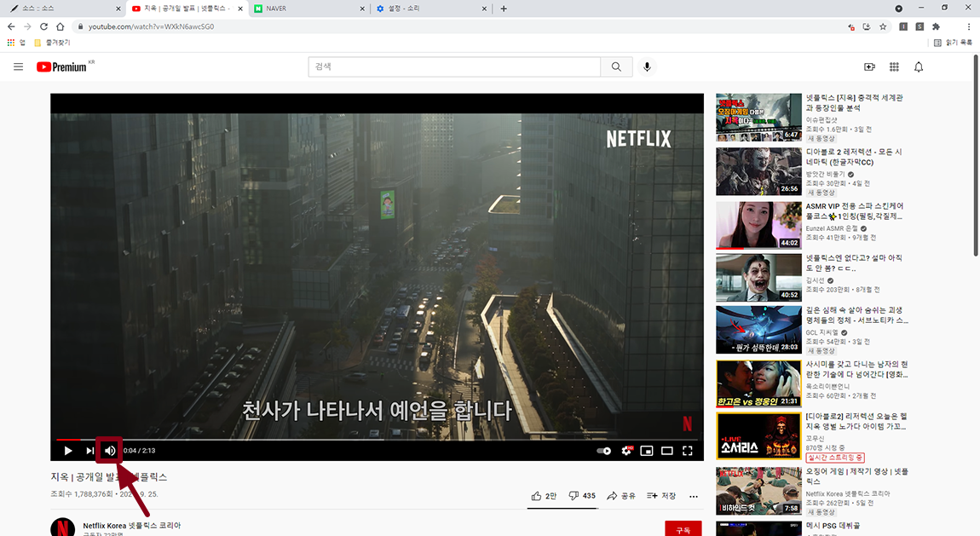Click the magnifier search button
This screenshot has height=536, width=980.
(616, 66)
